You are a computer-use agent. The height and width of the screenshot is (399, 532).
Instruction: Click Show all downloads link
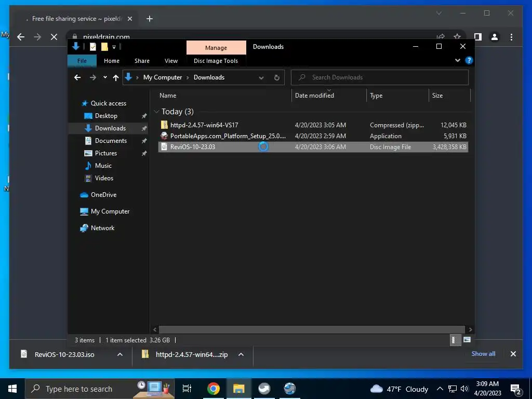[x=483, y=353]
